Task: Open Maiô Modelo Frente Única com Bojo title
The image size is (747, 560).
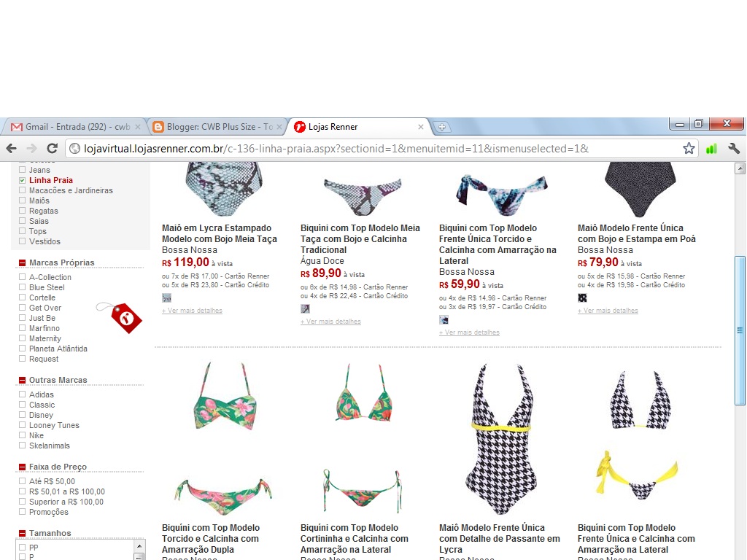Action: [636, 233]
